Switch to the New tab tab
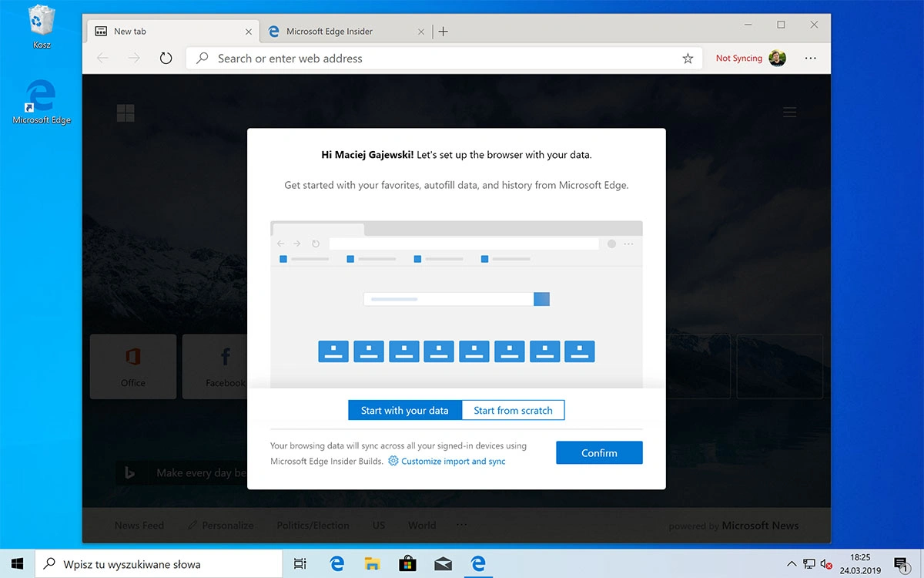Screen dimensions: 924x578 point(172,32)
